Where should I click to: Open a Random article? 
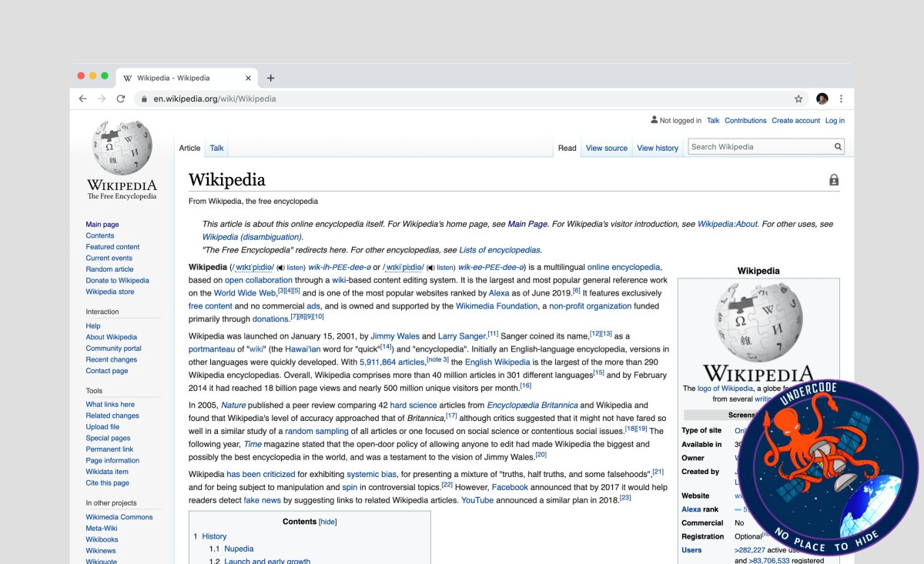tap(109, 269)
